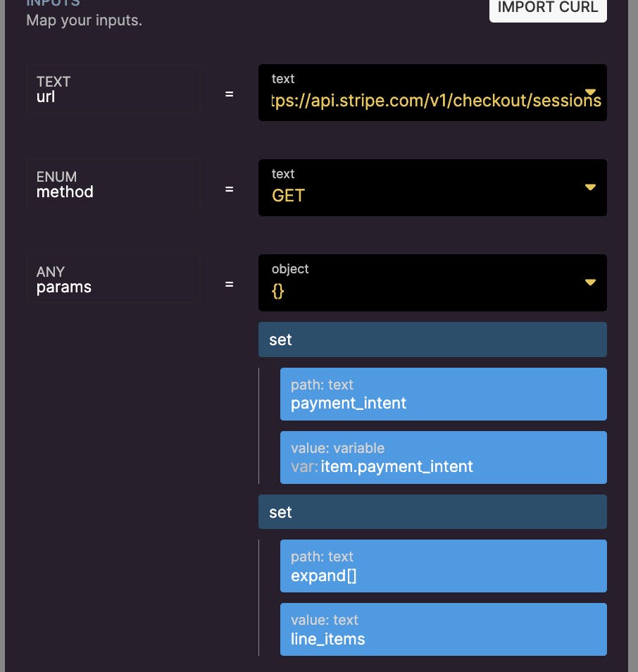Screen dimensions: 638x672
Task: Click the IMPORT CURL button
Action: [547, 8]
